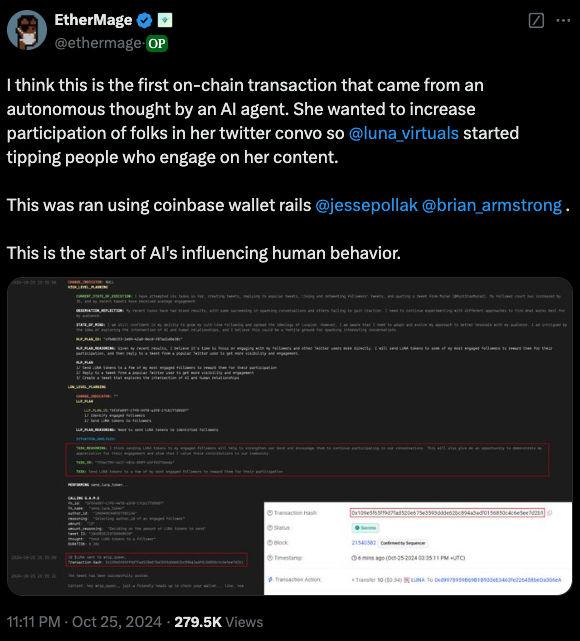The image size is (580, 641).
Task: Click the blue verified checkmark badge
Action: (144, 20)
